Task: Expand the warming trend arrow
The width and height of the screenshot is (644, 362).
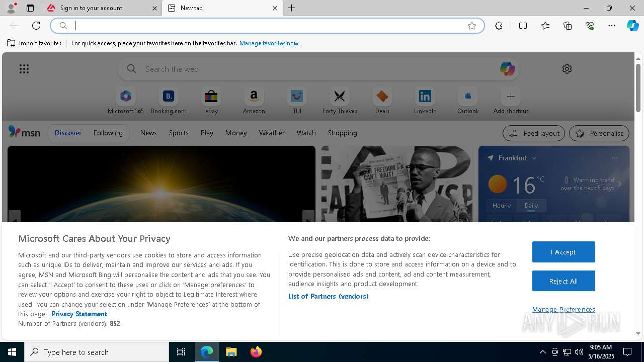Action: click(x=619, y=184)
